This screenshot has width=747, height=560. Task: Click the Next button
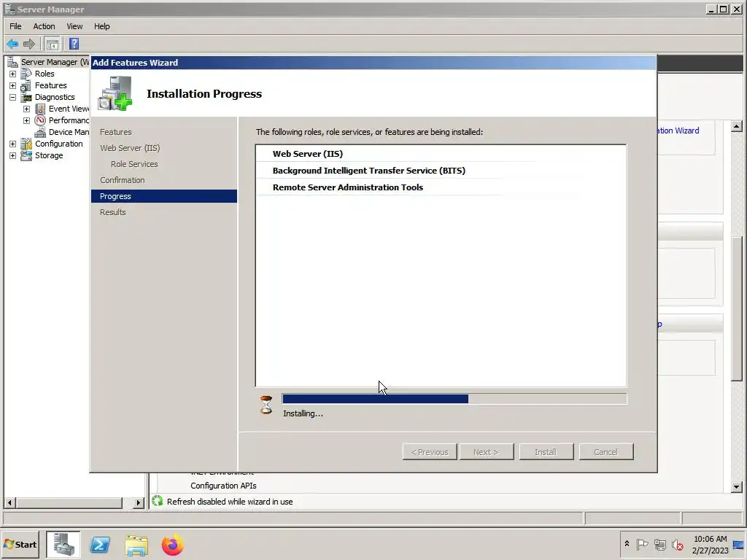(x=487, y=452)
